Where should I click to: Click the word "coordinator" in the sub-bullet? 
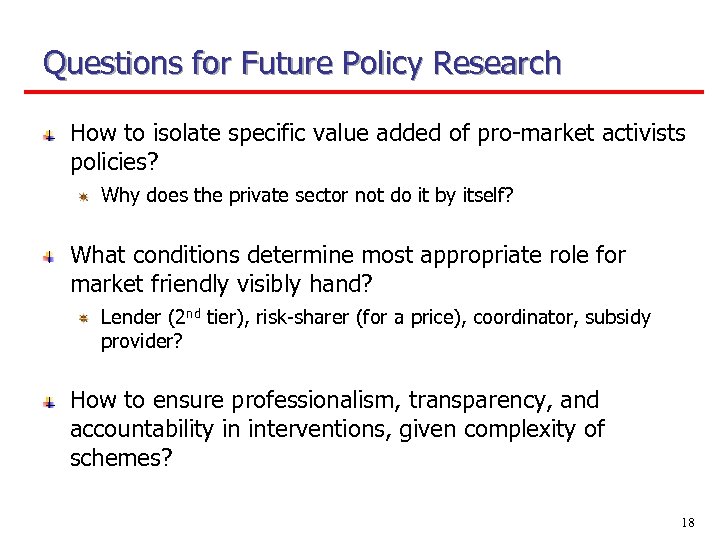525,318
